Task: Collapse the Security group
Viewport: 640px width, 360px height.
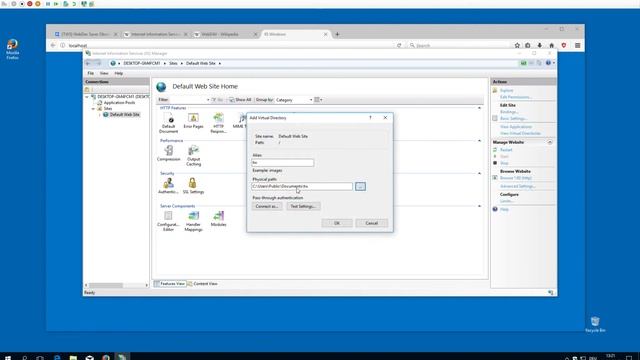Action: click(479, 173)
